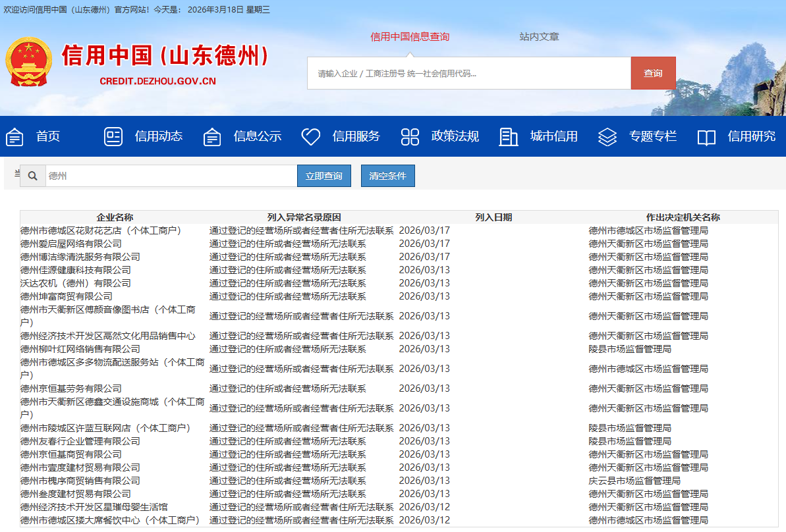This screenshot has height=532, width=786.
Task: Click the 信用服务 heart icon
Action: click(310, 137)
